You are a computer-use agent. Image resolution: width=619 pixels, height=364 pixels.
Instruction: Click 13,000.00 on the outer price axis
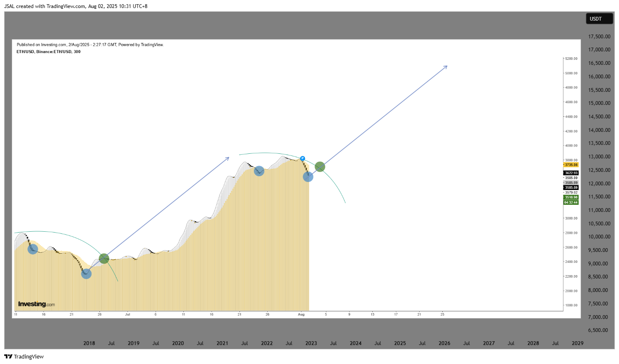[x=599, y=157]
